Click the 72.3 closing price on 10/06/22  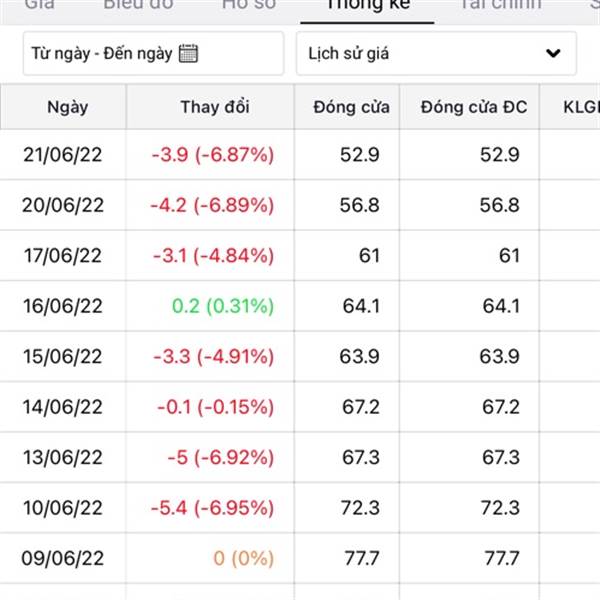360,508
